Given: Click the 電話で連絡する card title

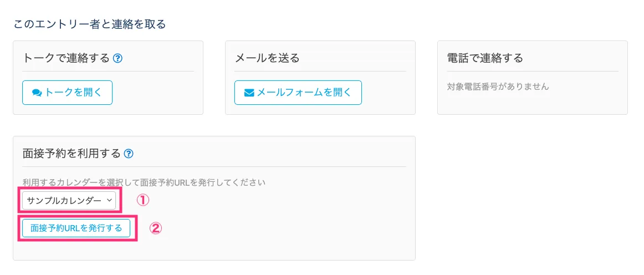Looking at the screenshot, I should [x=485, y=58].
